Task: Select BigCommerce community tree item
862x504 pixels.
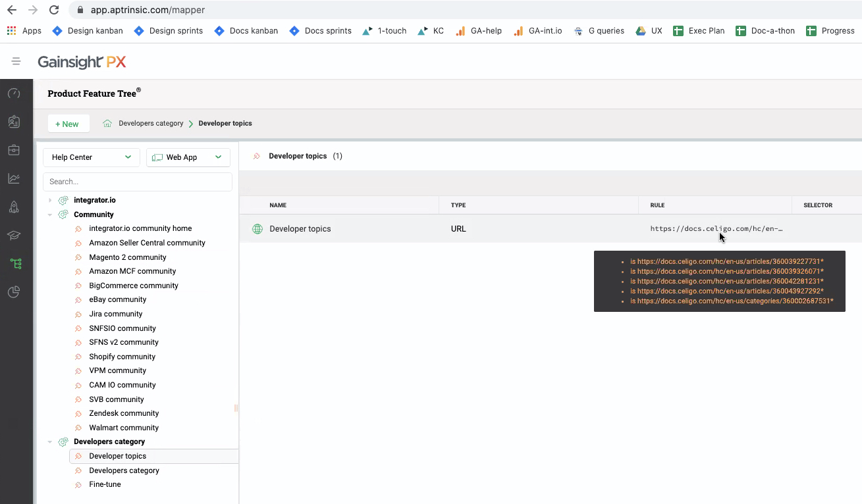Action: tap(134, 286)
